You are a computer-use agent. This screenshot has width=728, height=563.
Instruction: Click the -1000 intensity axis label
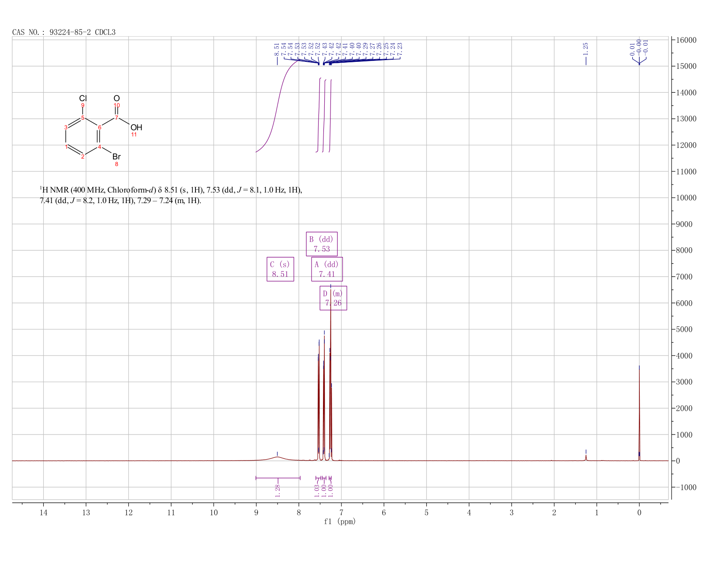click(686, 487)
